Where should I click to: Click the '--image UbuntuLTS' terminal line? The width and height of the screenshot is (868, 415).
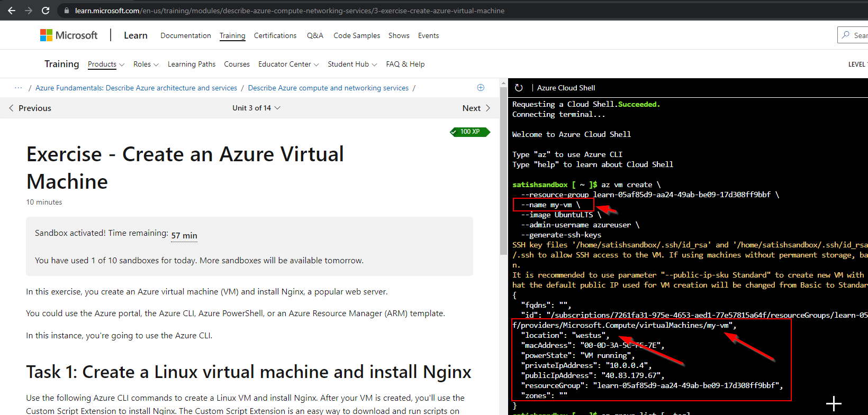561,215
